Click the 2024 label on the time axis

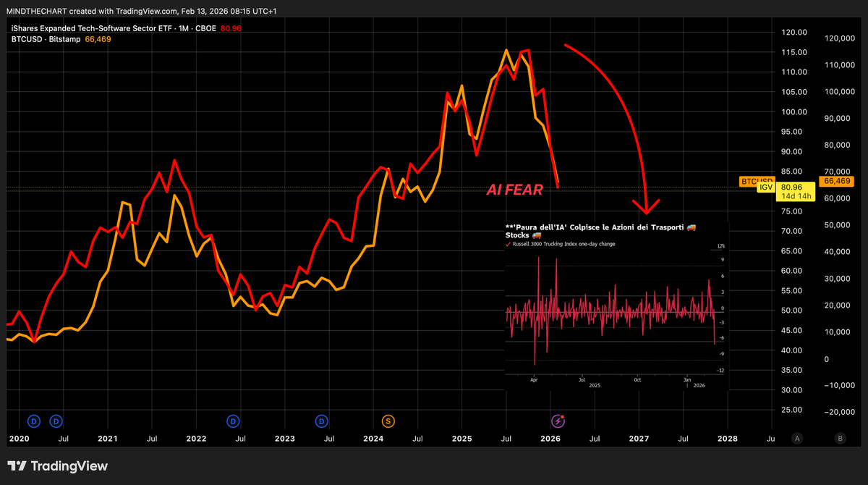pyautogui.click(x=373, y=439)
